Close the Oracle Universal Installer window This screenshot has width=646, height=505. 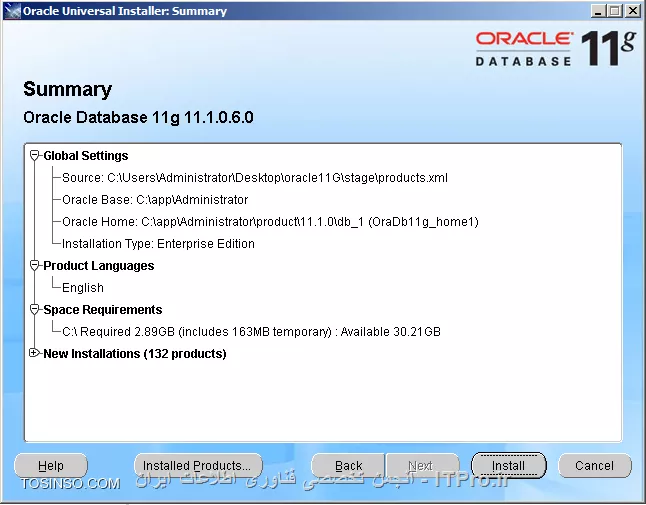tap(633, 11)
